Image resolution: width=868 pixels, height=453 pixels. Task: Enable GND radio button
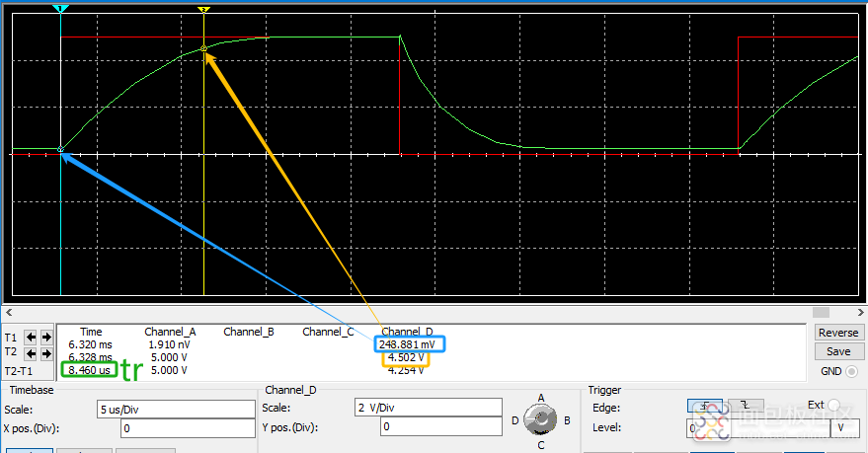point(852,371)
